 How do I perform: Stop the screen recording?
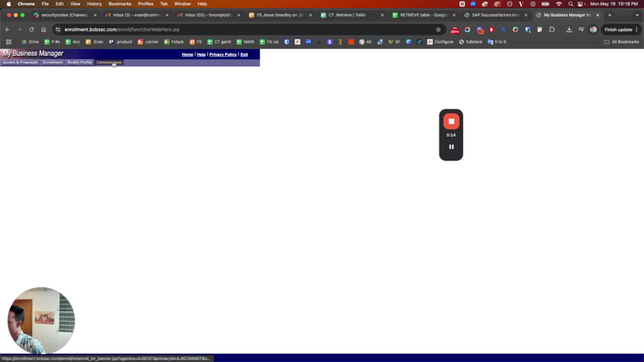click(451, 121)
